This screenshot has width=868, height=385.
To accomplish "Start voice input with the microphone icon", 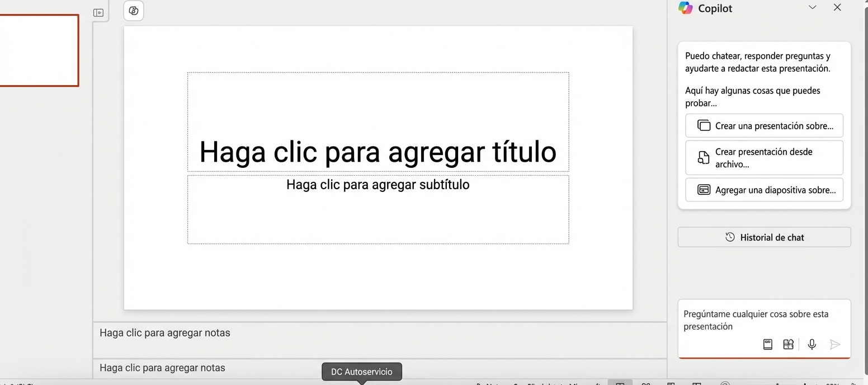I will (812, 344).
